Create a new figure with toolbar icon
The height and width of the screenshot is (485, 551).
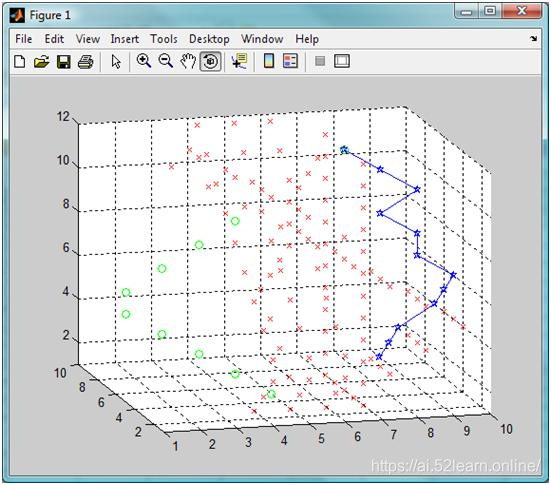click(20, 62)
